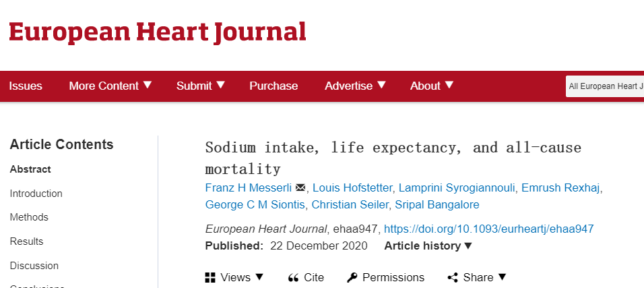
Task: Click the Cite quotation mark icon
Action: pos(293,278)
